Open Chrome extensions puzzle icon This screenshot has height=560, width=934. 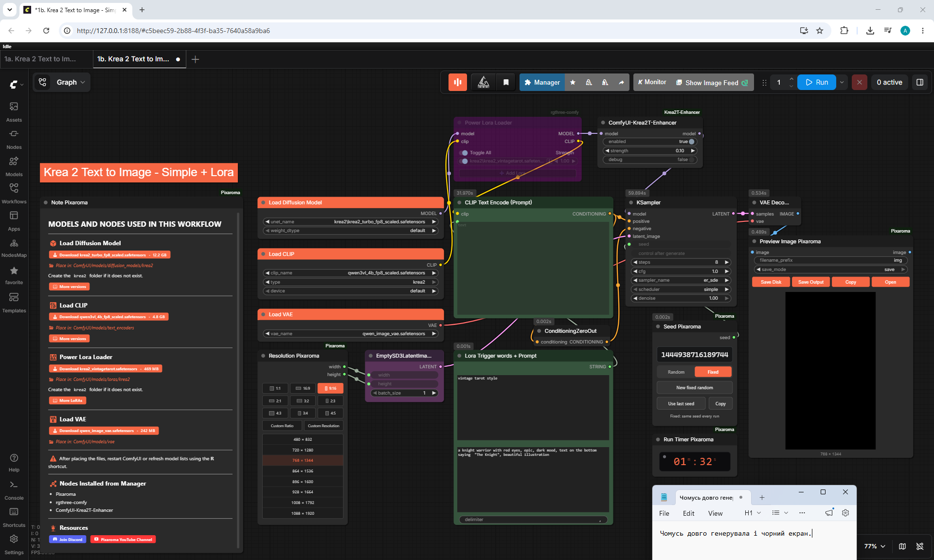click(x=844, y=31)
